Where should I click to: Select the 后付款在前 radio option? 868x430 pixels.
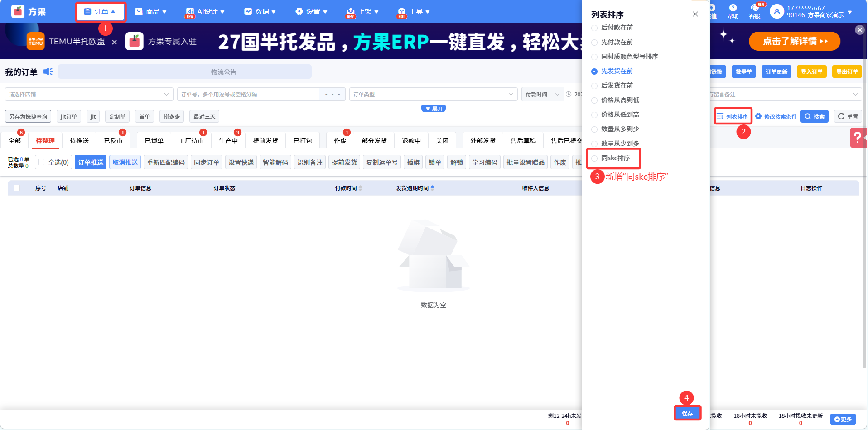pos(594,28)
